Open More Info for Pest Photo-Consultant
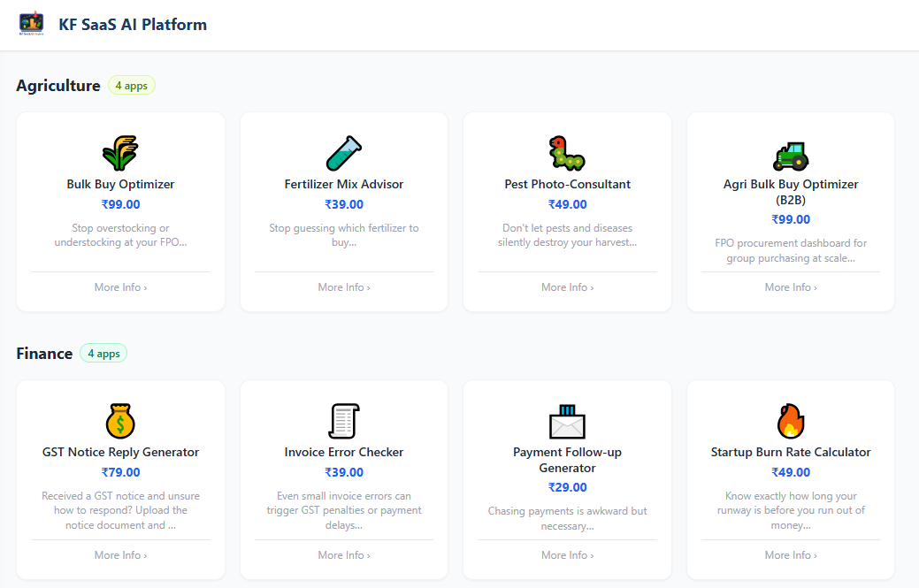The height and width of the screenshot is (588, 919). click(567, 286)
